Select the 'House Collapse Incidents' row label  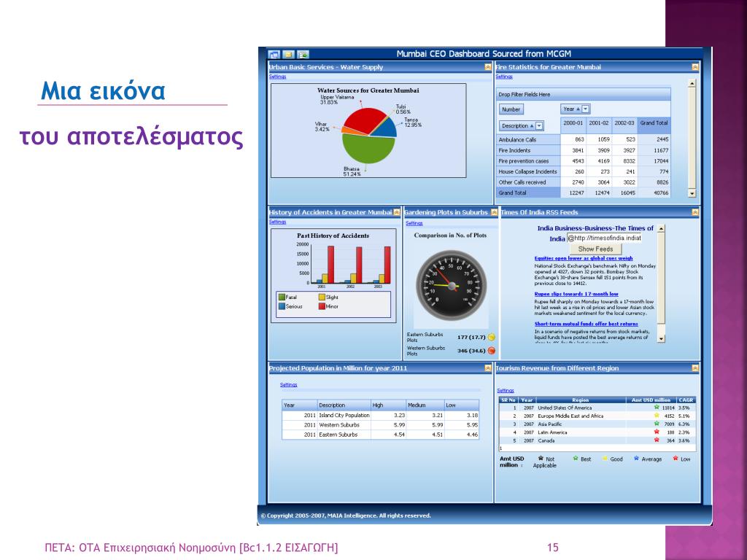(x=528, y=171)
